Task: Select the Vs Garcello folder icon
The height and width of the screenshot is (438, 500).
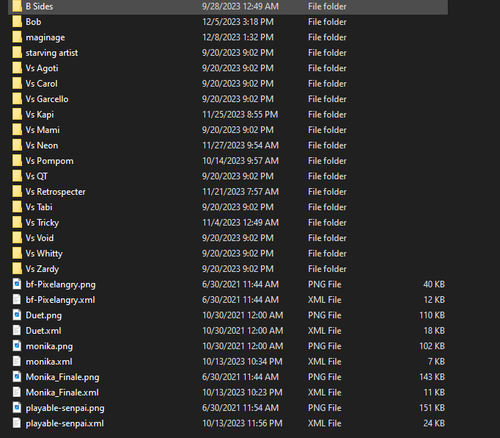Action: pyautogui.click(x=17, y=99)
